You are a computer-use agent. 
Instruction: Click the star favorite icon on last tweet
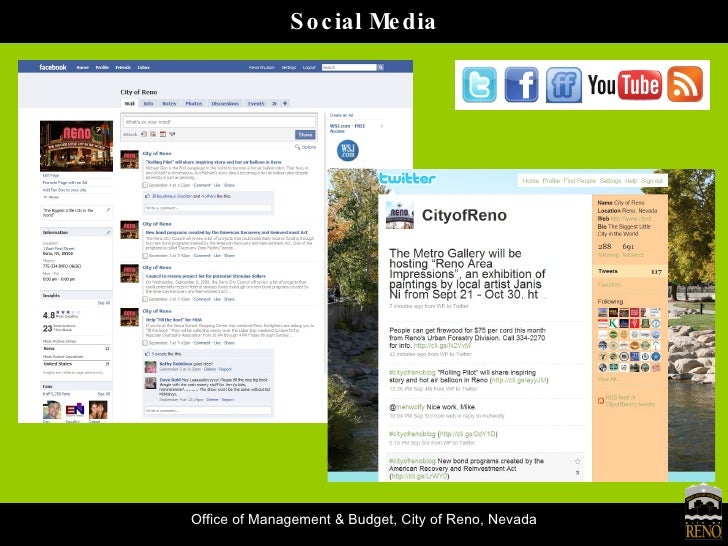tap(578, 462)
